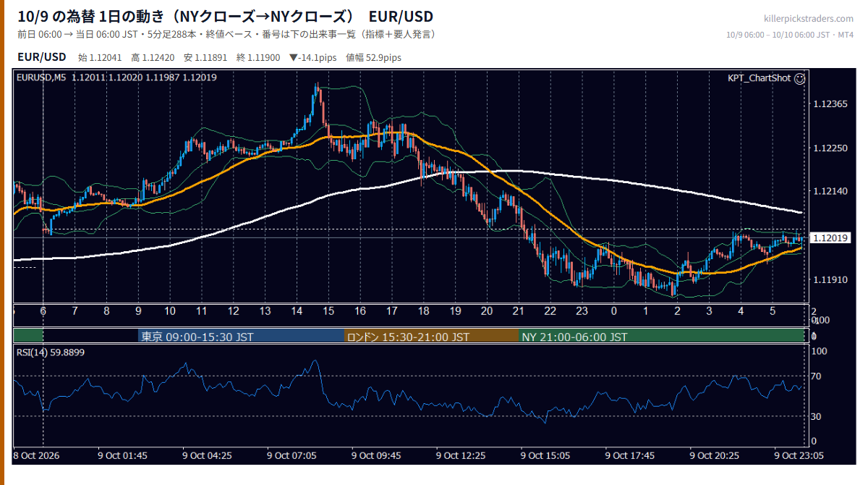Click hour label 15 on the JST hour axis
The image size is (868, 485).
click(328, 311)
